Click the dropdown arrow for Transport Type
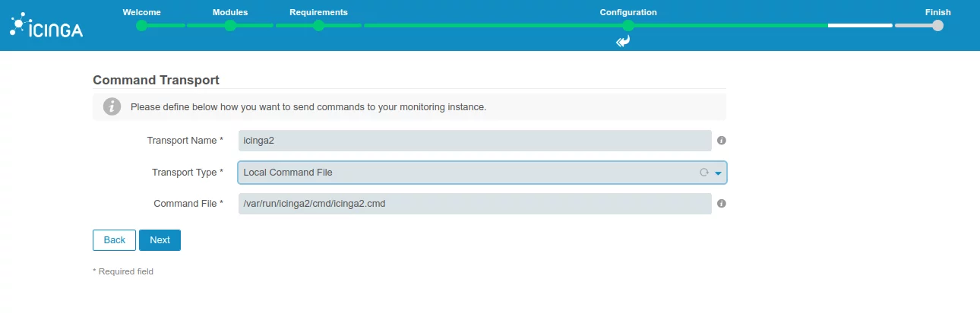980x317 pixels. pyautogui.click(x=719, y=173)
